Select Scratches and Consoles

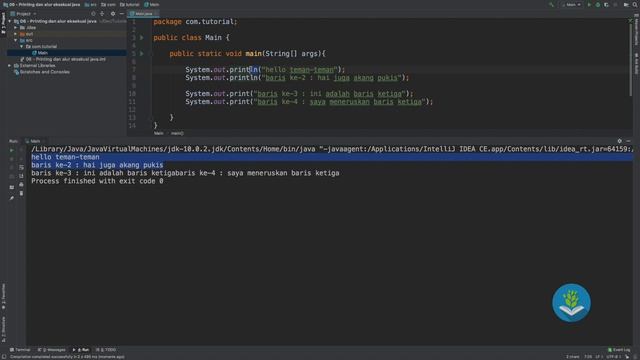tap(42, 72)
